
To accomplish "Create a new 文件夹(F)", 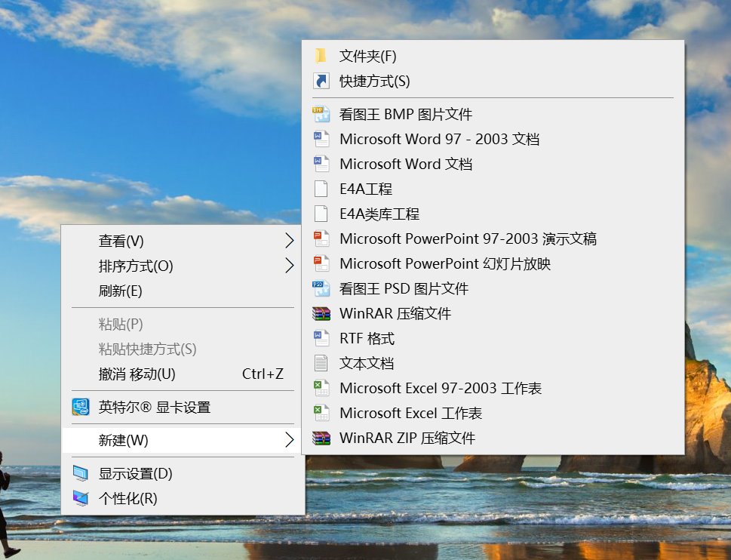I will 493,56.
